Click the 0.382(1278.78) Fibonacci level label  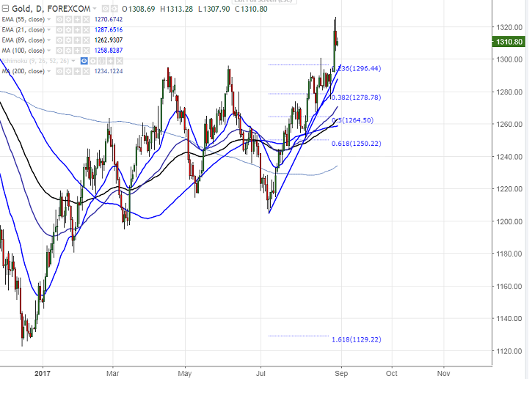click(356, 97)
